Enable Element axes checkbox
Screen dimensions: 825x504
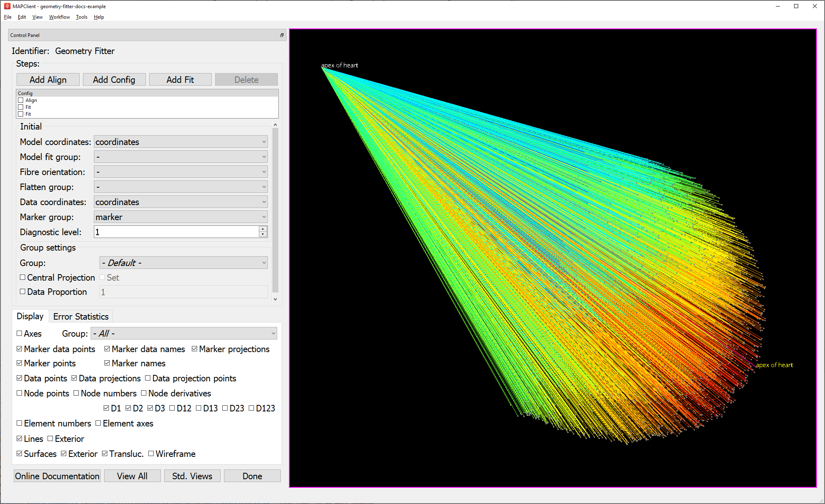coord(98,423)
